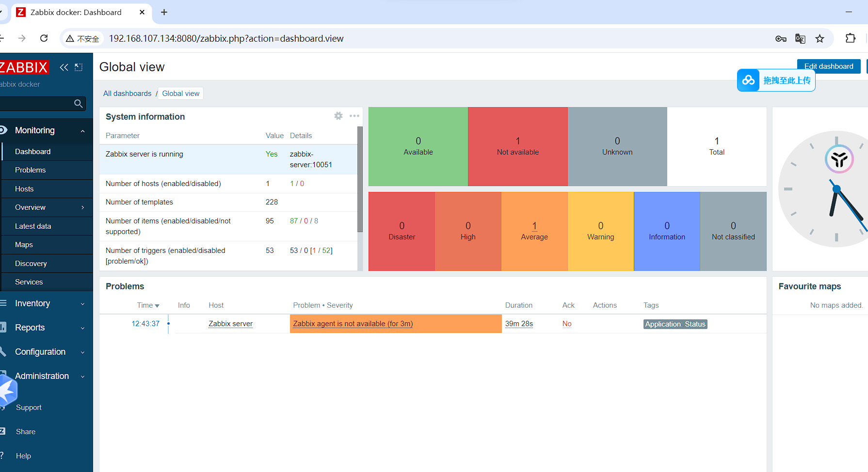Focus the sidebar search input field

pyautogui.click(x=37, y=104)
